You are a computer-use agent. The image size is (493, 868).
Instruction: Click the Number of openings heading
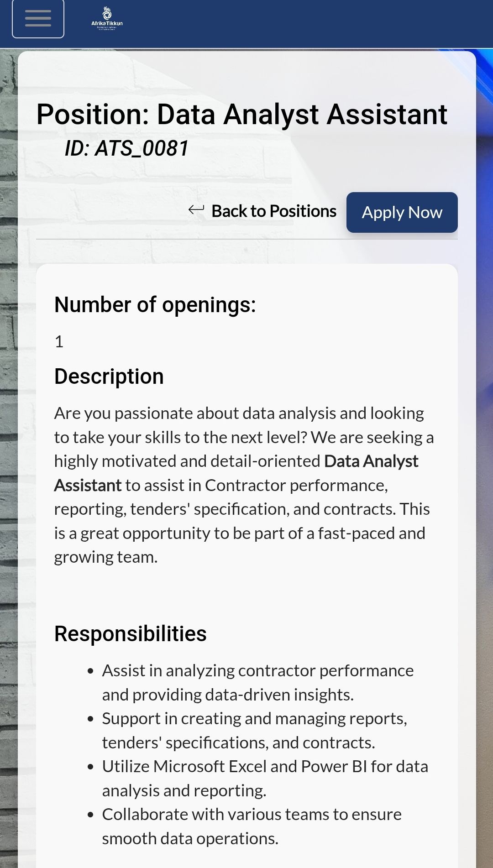pos(155,305)
